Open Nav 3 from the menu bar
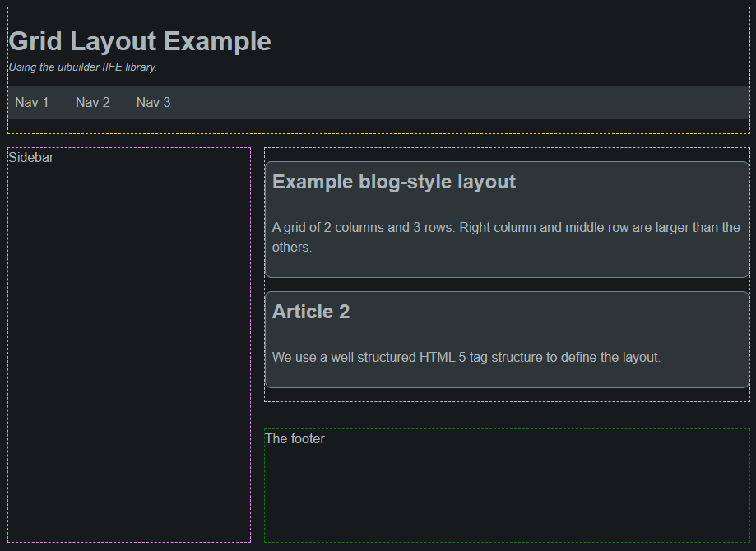The image size is (756, 551). click(x=153, y=102)
